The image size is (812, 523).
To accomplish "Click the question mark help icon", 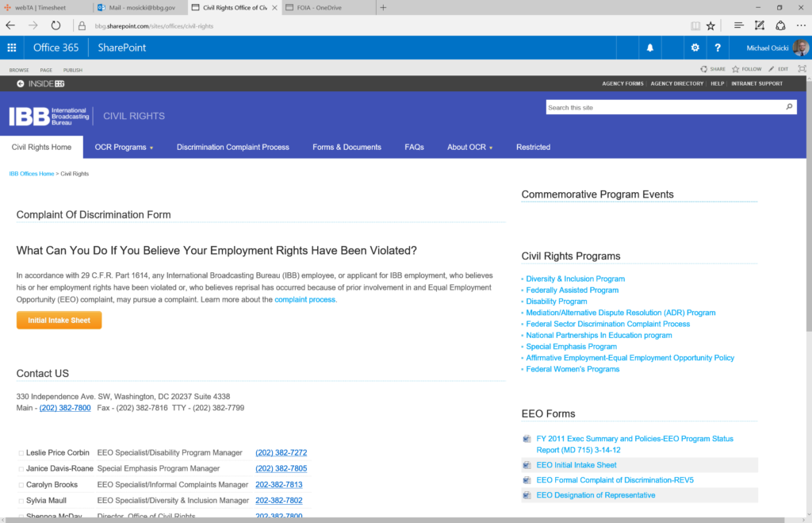I will tap(717, 48).
